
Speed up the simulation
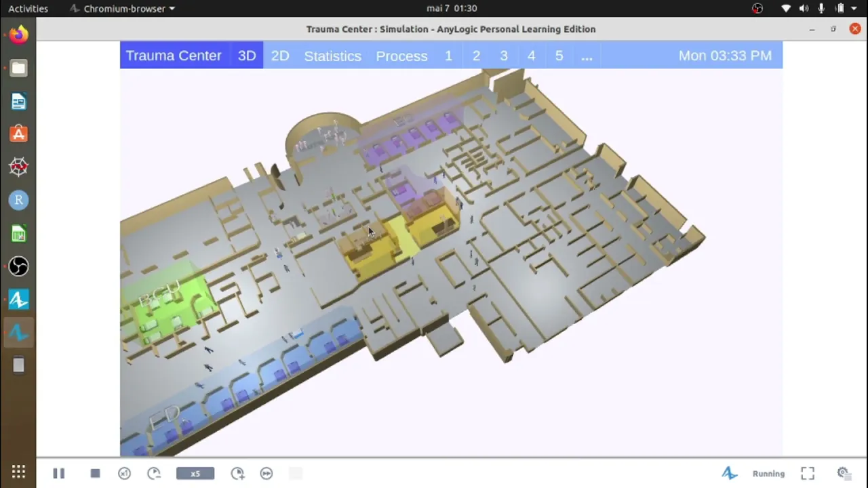[x=237, y=474]
